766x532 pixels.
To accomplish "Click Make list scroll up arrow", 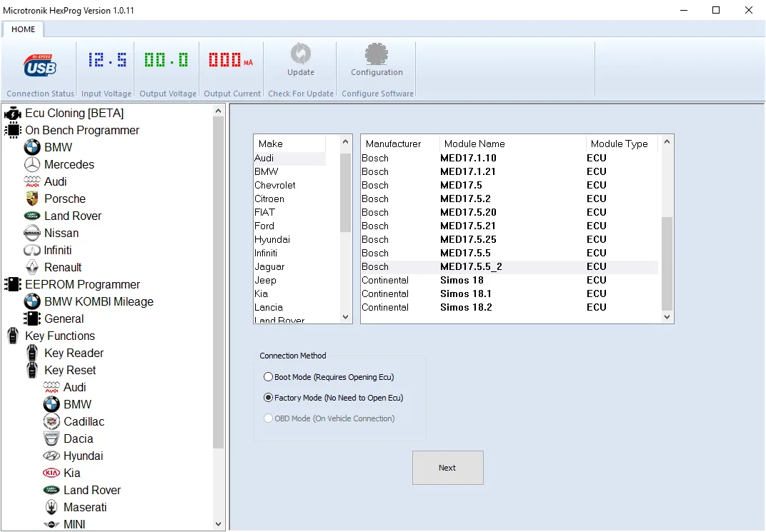I will pos(345,141).
